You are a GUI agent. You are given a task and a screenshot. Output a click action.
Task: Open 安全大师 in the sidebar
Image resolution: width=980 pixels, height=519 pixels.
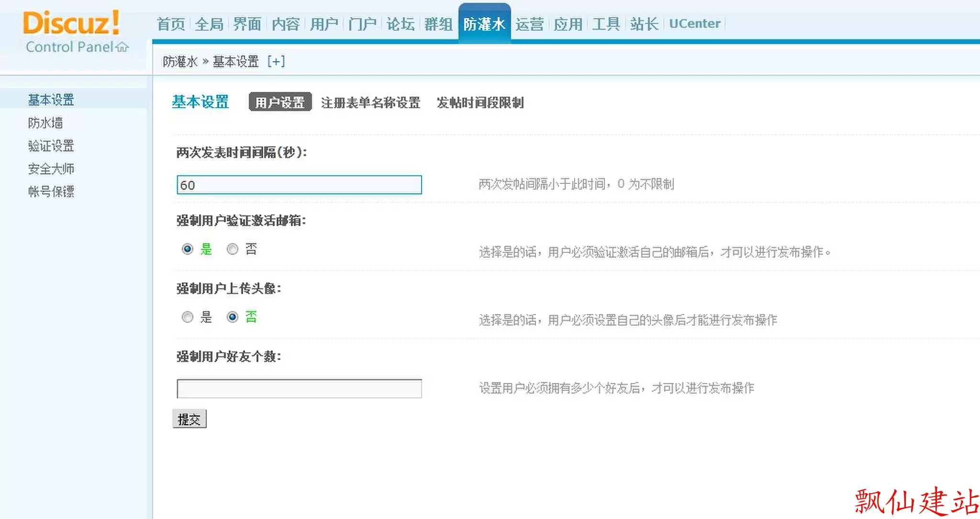[x=51, y=169]
